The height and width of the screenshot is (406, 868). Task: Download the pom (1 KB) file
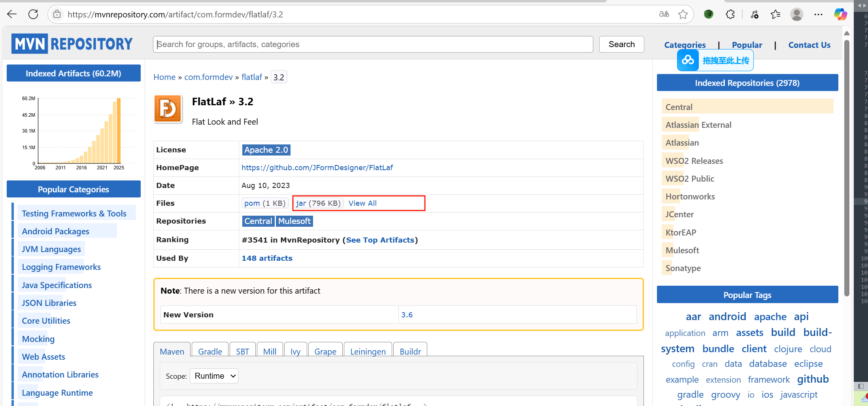click(264, 203)
